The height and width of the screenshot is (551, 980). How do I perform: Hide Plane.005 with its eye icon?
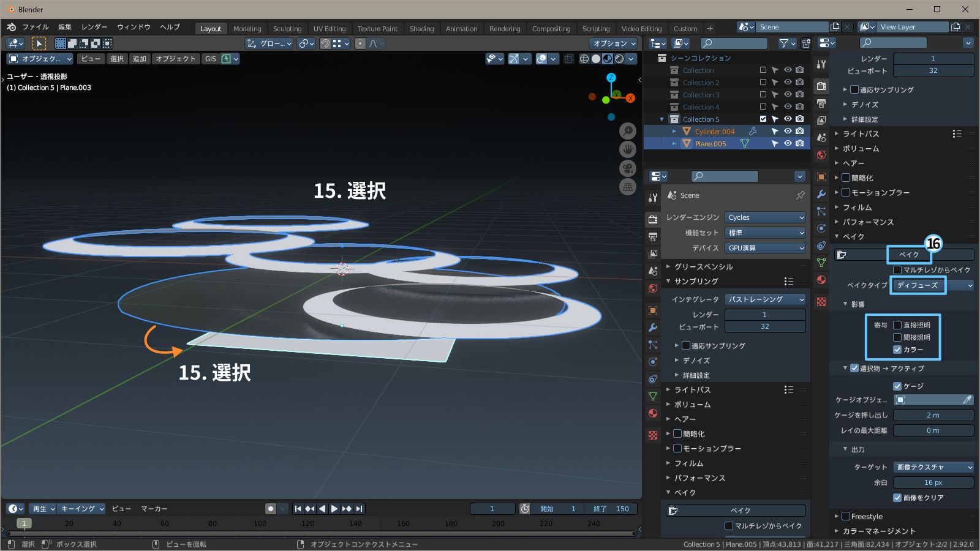tap(788, 143)
